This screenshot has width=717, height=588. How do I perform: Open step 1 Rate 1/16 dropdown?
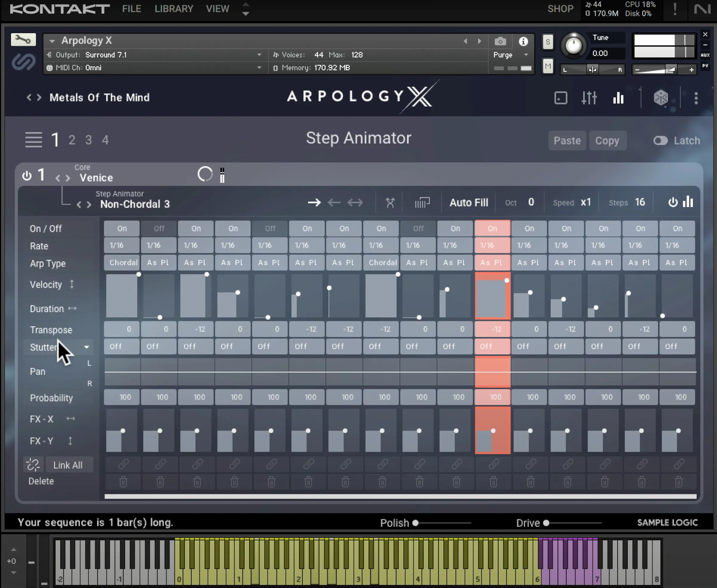(x=121, y=245)
